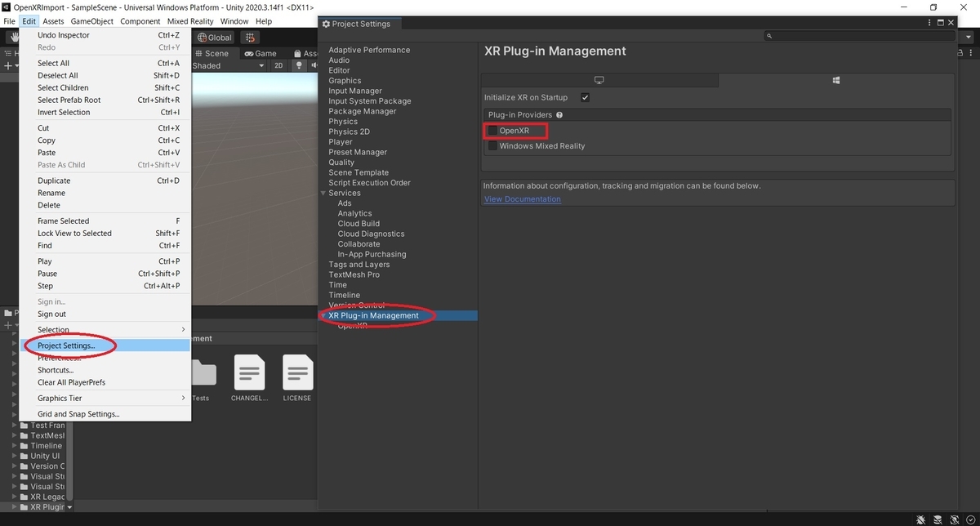Open the Tags and Layers settings

coord(359,265)
